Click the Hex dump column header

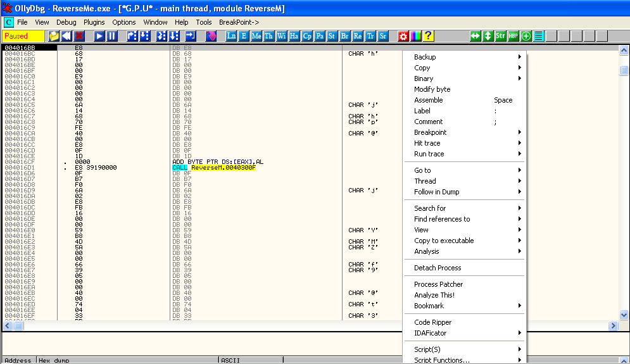coord(127,360)
